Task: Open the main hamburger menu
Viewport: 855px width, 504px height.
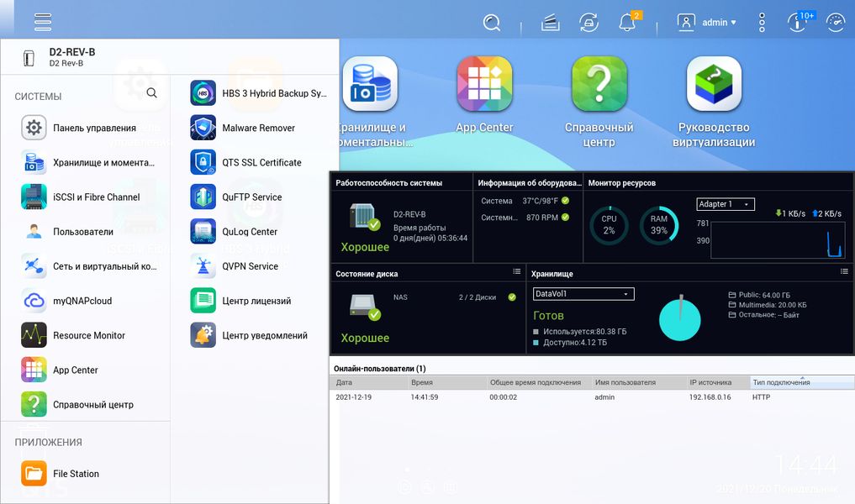Action: (43, 22)
